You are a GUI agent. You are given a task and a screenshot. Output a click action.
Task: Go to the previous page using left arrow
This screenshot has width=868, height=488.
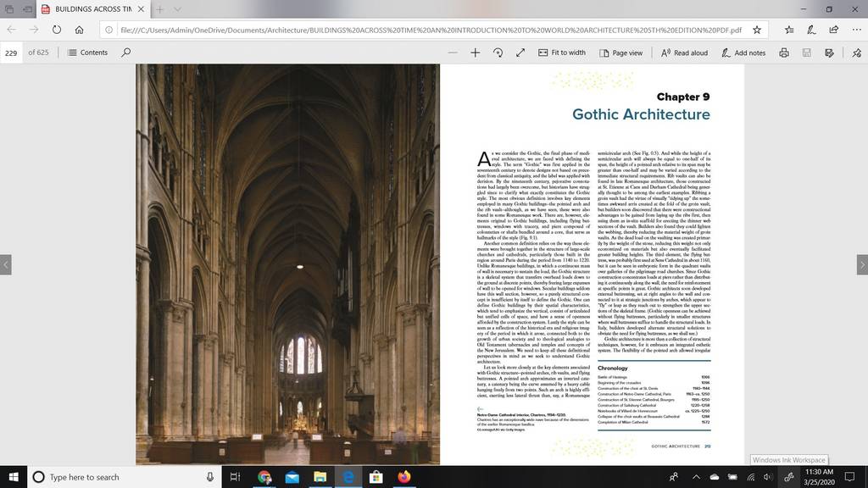coord(6,264)
